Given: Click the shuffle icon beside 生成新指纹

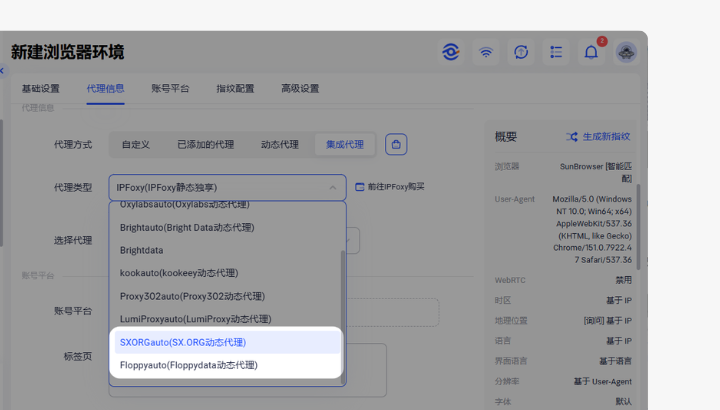Looking at the screenshot, I should (x=572, y=137).
